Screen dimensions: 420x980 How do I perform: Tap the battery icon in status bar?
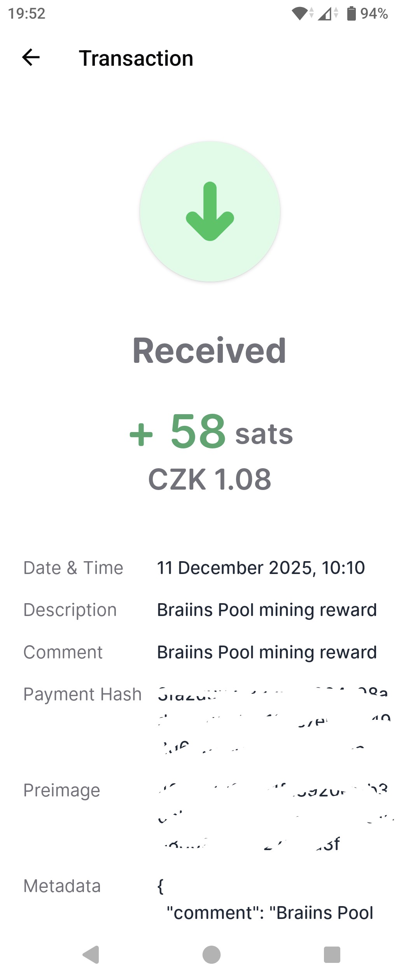(352, 14)
